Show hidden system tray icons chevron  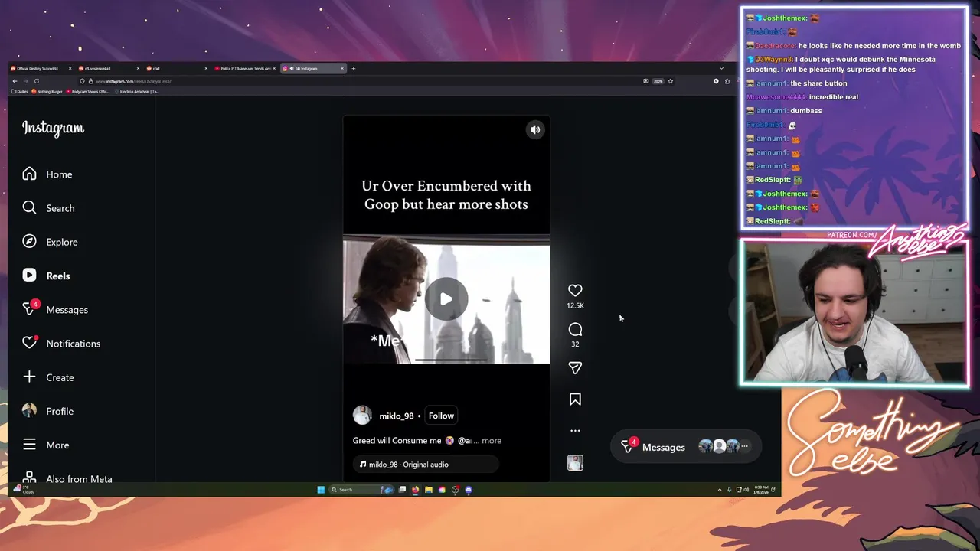[720, 490]
